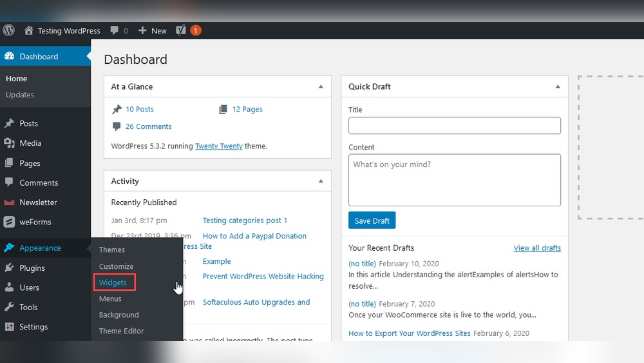Choose Themes from Appearance submenu

[111, 250]
